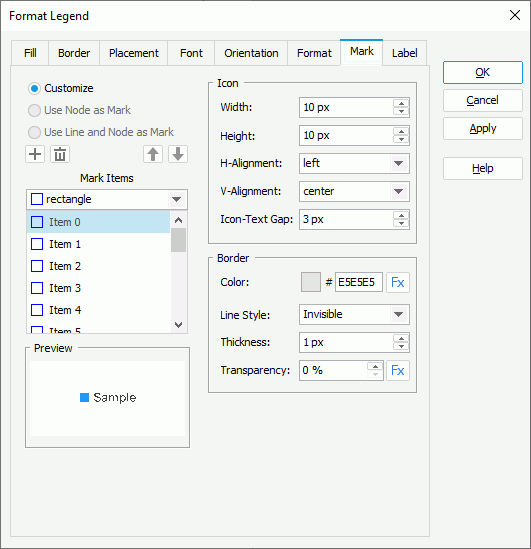This screenshot has width=531, height=549.
Task: Open the Placement tab
Action: click(x=133, y=53)
